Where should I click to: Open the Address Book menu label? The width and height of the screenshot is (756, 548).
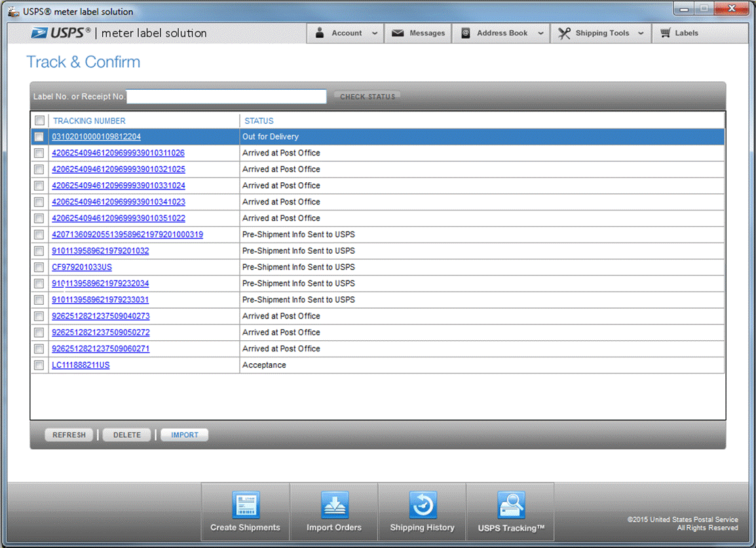click(x=502, y=33)
